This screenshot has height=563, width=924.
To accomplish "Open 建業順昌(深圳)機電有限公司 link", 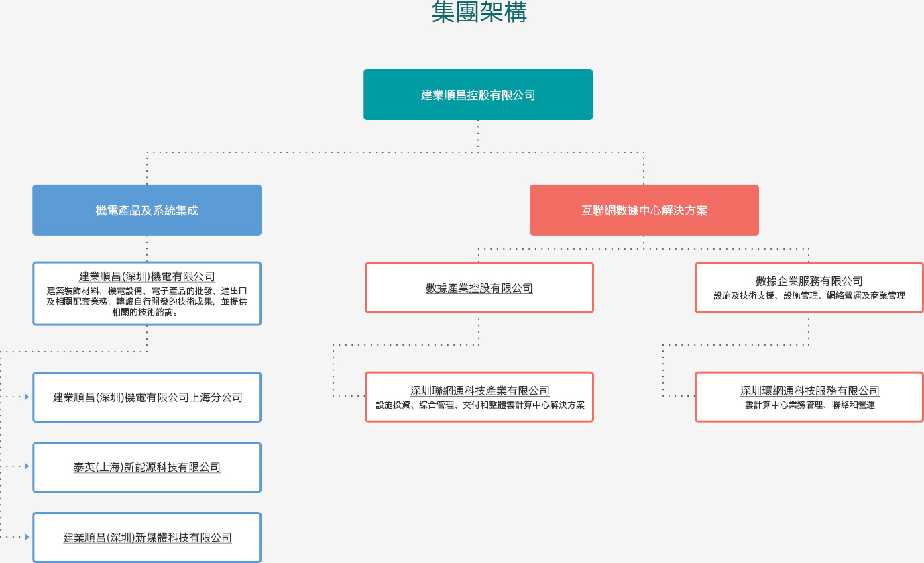I will (x=147, y=276).
